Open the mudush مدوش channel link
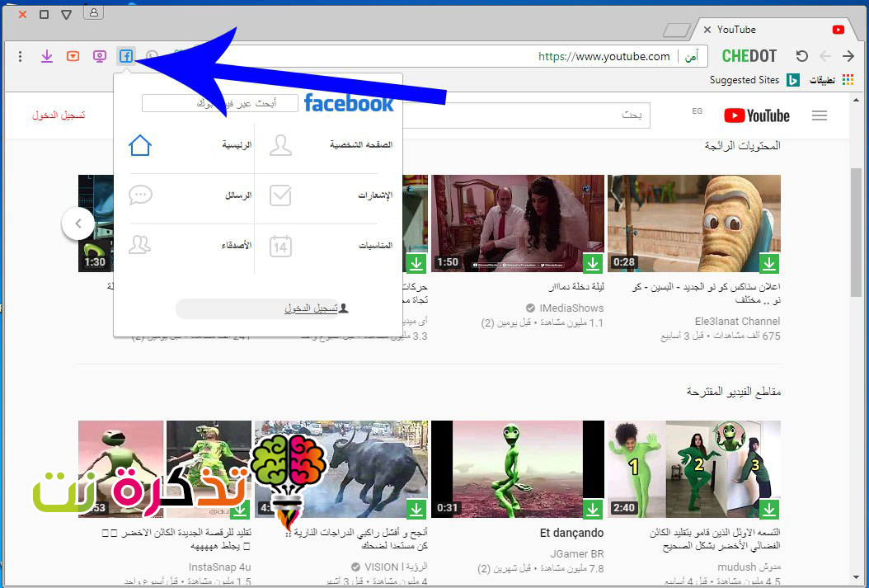 coord(749,567)
